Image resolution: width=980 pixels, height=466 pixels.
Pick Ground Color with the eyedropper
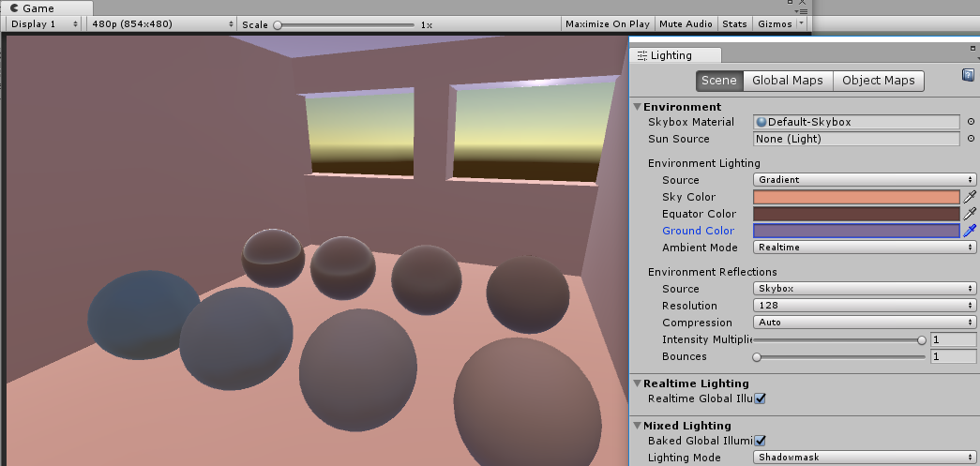point(970,231)
